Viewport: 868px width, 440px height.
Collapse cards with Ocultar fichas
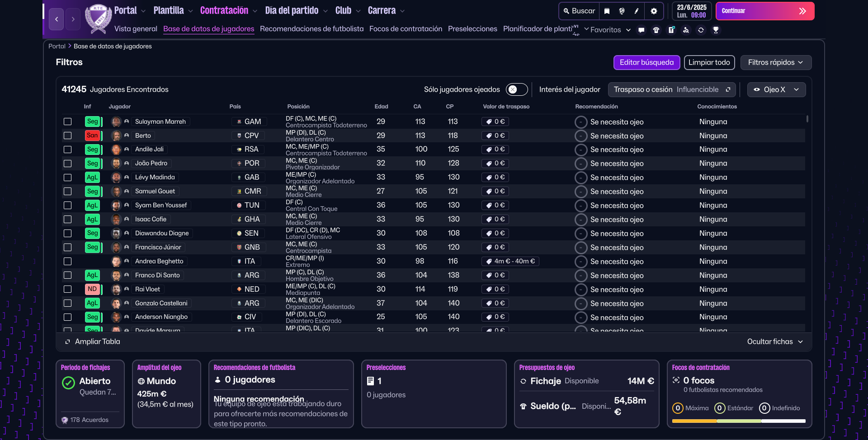pos(774,342)
